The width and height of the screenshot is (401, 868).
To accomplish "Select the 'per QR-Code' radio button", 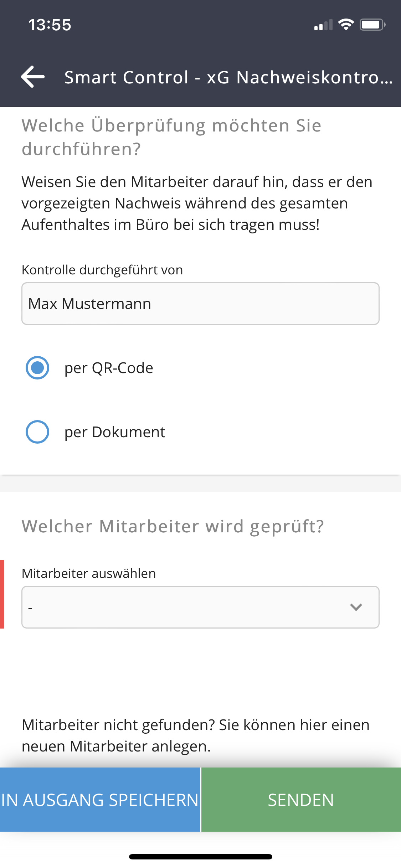I will (x=37, y=368).
